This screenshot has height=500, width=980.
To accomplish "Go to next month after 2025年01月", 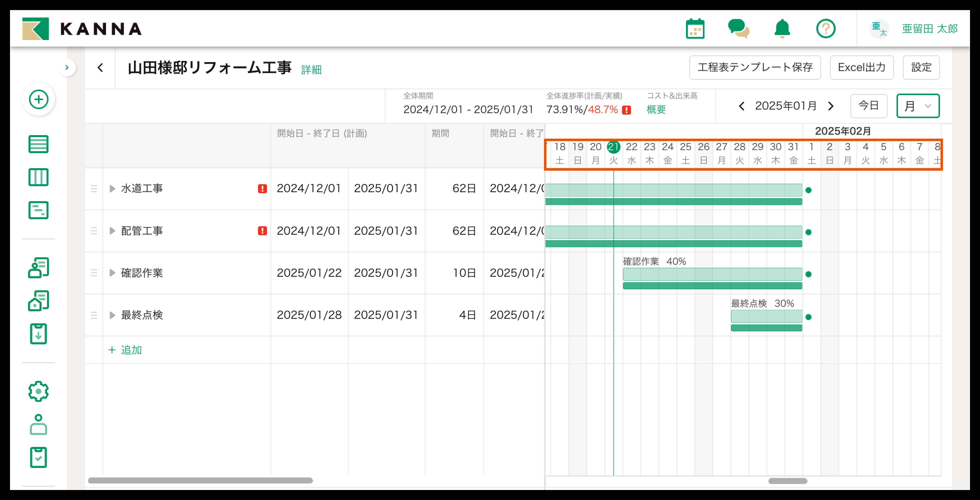I will point(831,106).
